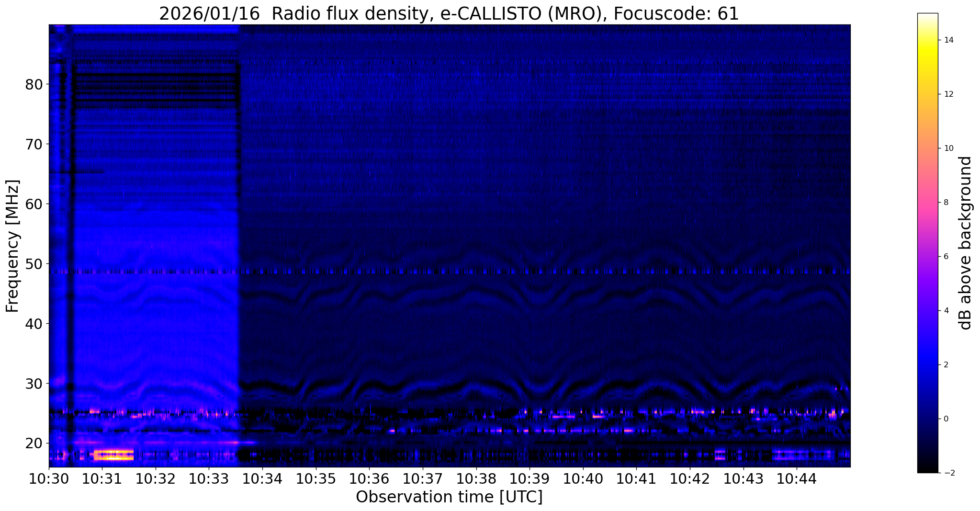Click the 70 MHz frequency tick label

(x=34, y=144)
